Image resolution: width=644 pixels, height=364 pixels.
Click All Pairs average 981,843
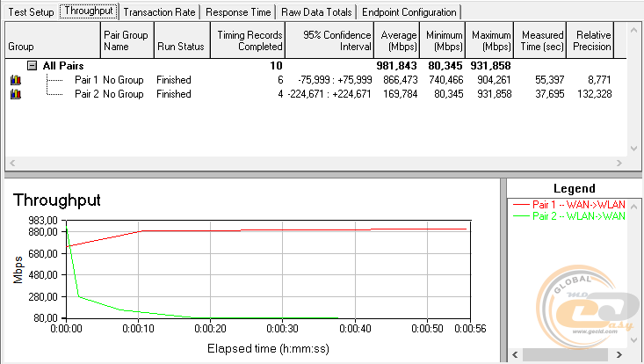(x=396, y=66)
